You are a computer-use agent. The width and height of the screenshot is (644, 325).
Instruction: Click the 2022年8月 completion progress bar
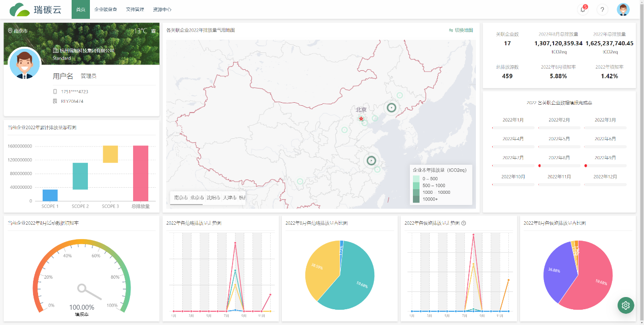click(x=559, y=166)
